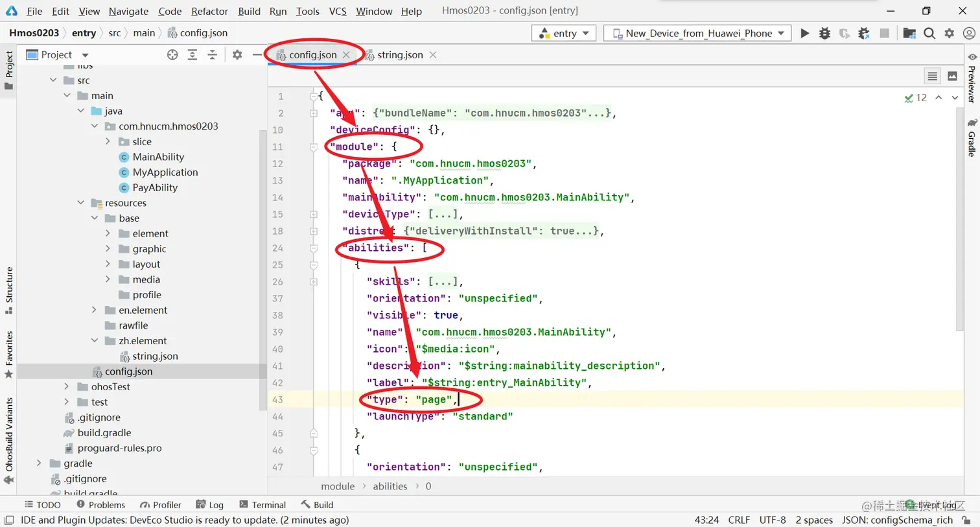Viewport: 980px width, 527px height.
Task: Hide the Project panel with the minus icon
Action: (257, 55)
